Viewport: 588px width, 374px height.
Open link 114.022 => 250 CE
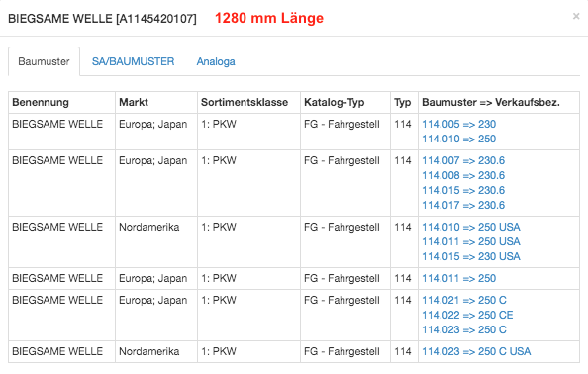pyautogui.click(x=467, y=315)
